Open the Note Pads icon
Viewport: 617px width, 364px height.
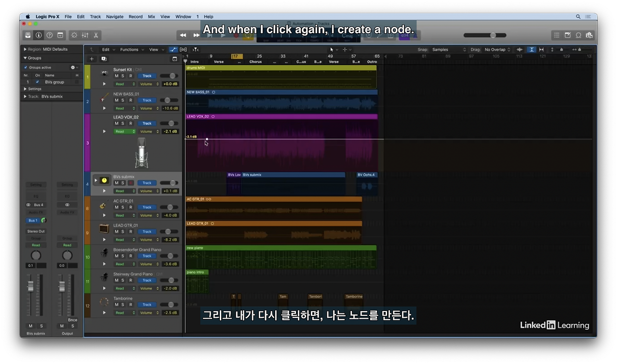click(567, 35)
